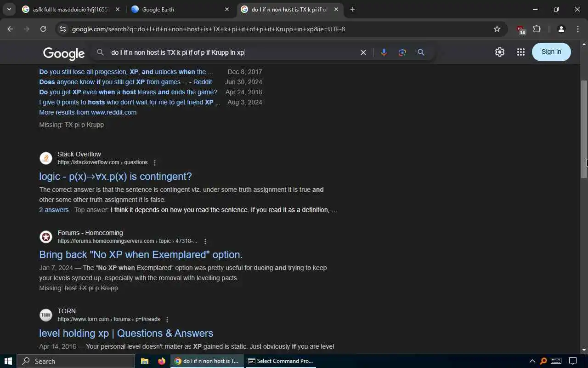Open the red extension icon with badge 14
588x368 pixels.
pyautogui.click(x=520, y=29)
